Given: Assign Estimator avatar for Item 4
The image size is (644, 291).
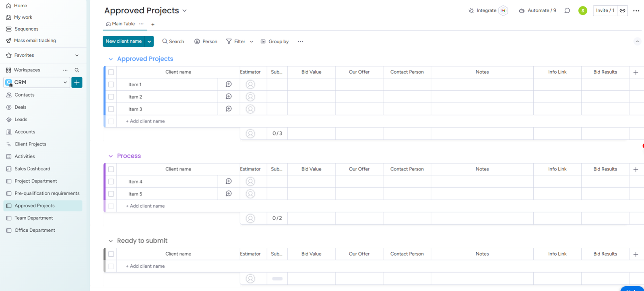Looking at the screenshot, I should tap(250, 182).
